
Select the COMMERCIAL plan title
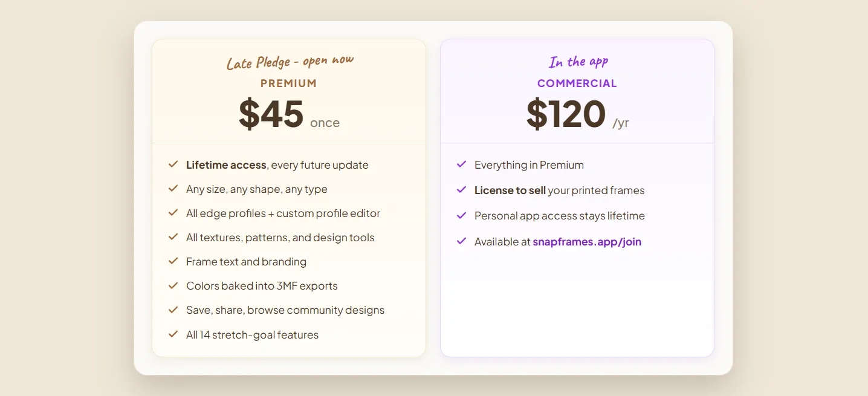point(577,83)
